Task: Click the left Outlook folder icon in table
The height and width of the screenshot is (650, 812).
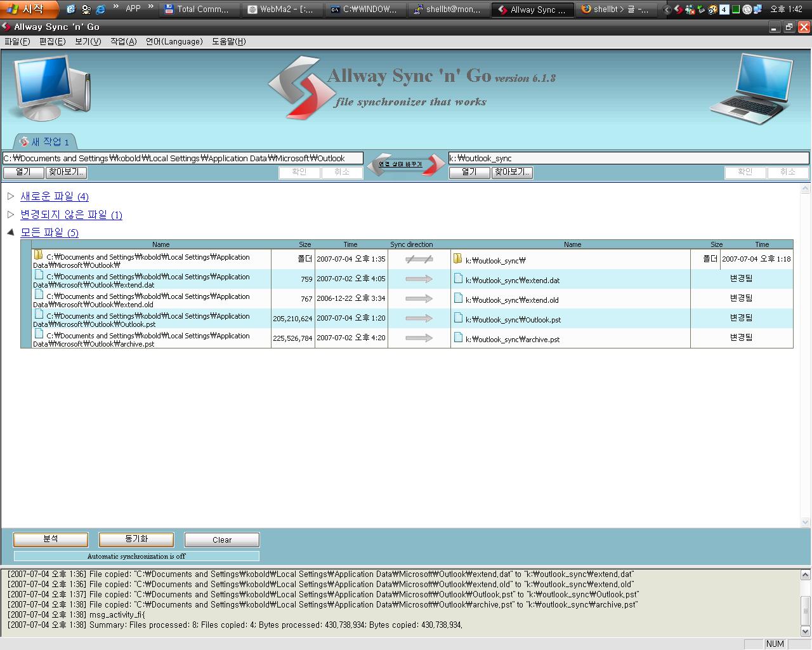Action: 38,255
